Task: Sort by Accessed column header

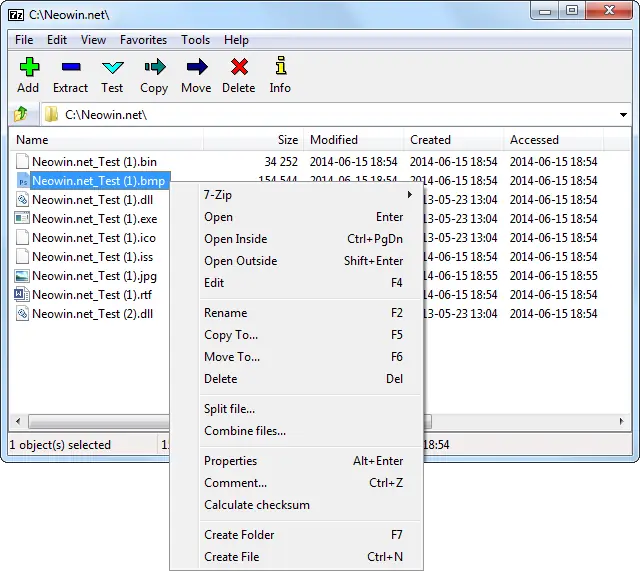Action: tap(553, 140)
